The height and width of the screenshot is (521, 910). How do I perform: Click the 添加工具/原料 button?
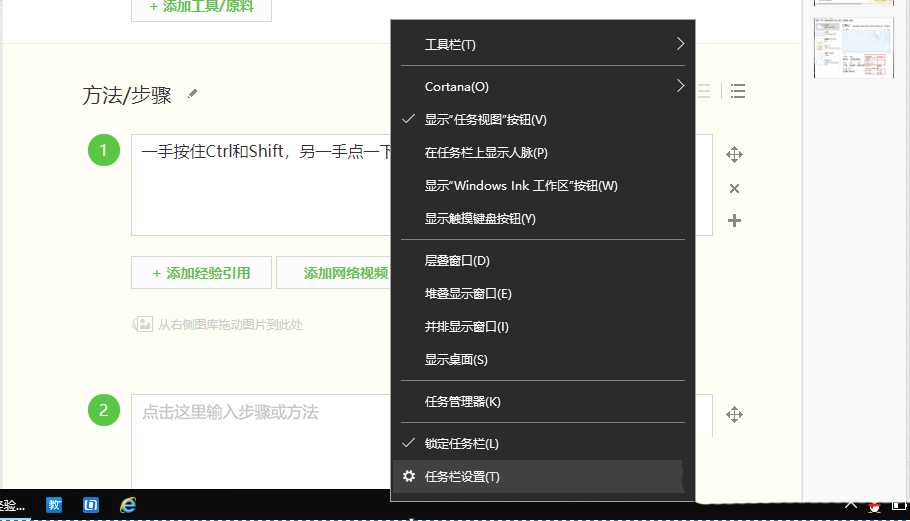pyautogui.click(x=201, y=6)
